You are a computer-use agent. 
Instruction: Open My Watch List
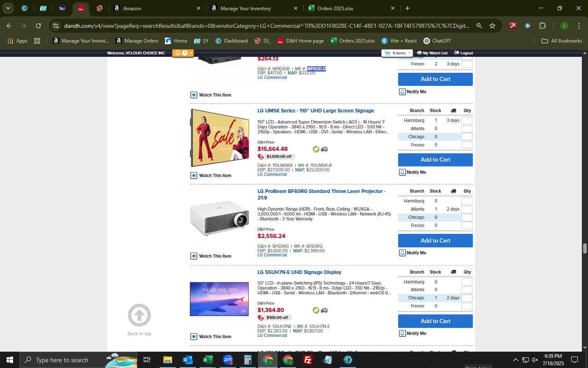[432, 53]
